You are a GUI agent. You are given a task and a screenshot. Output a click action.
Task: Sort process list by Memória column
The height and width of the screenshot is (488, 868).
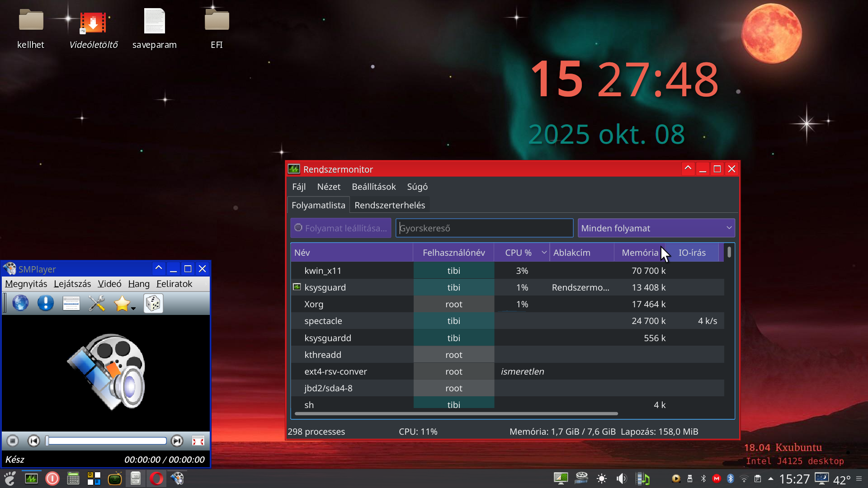click(x=639, y=253)
